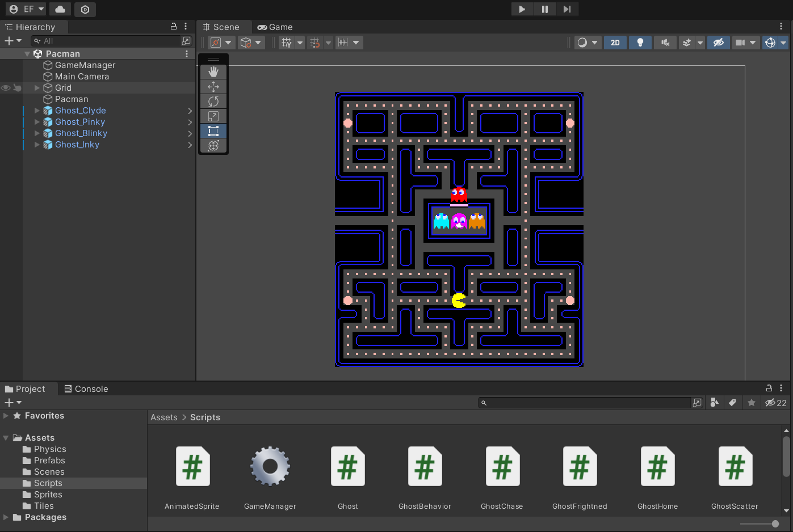793x532 pixels.
Task: Select the GhostBehavior script file
Action: [x=425, y=466]
